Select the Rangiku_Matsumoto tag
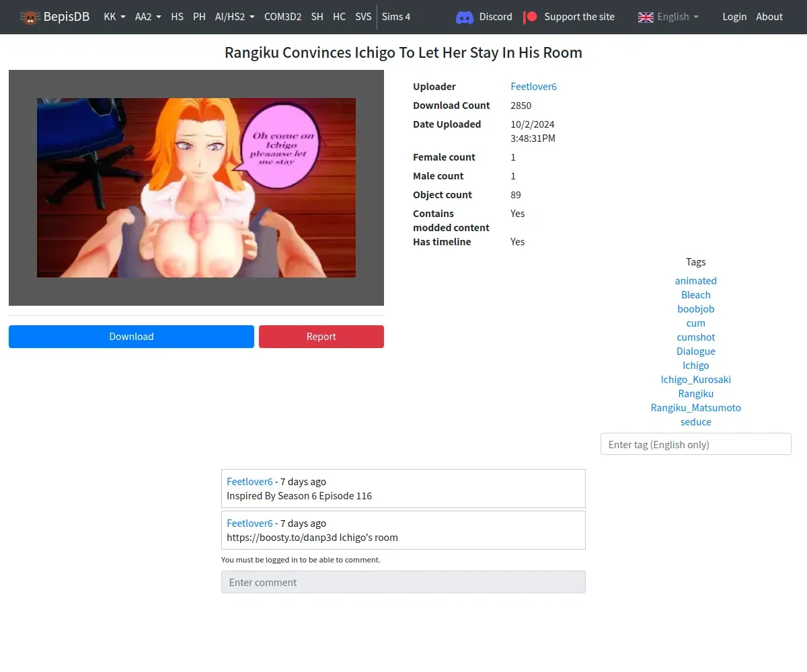Viewport: 807px width, 672px height. [696, 408]
